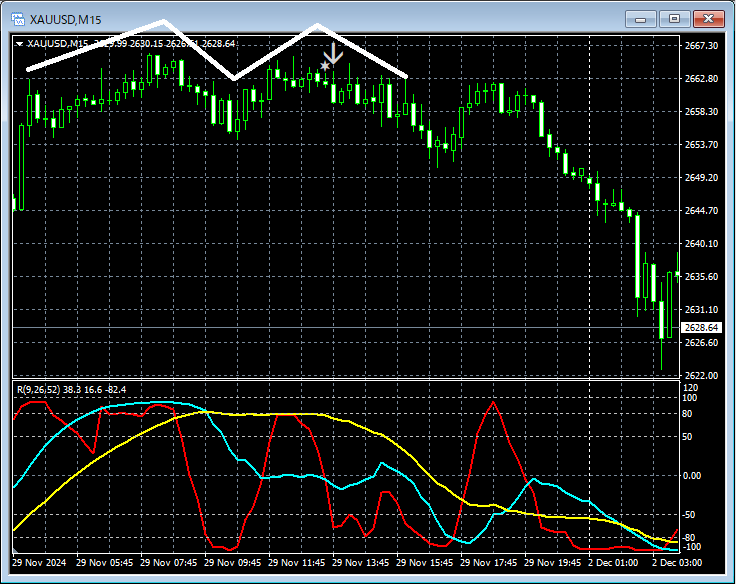The width and height of the screenshot is (737, 584).
Task: Click the positive 100 level on indicator scale
Action: click(690, 398)
